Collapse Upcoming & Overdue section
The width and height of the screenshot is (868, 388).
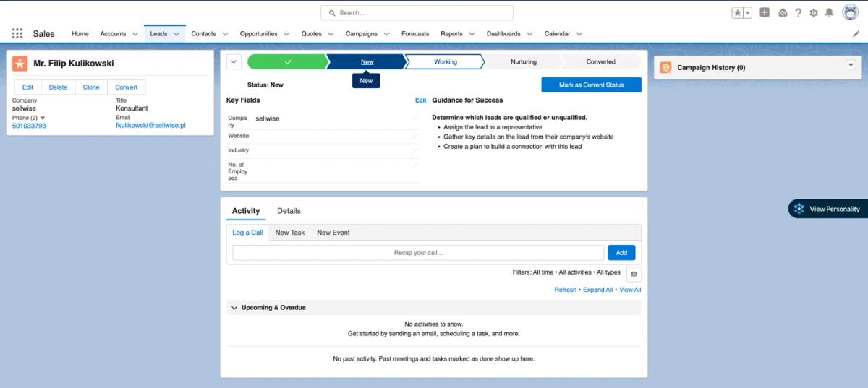tap(234, 308)
